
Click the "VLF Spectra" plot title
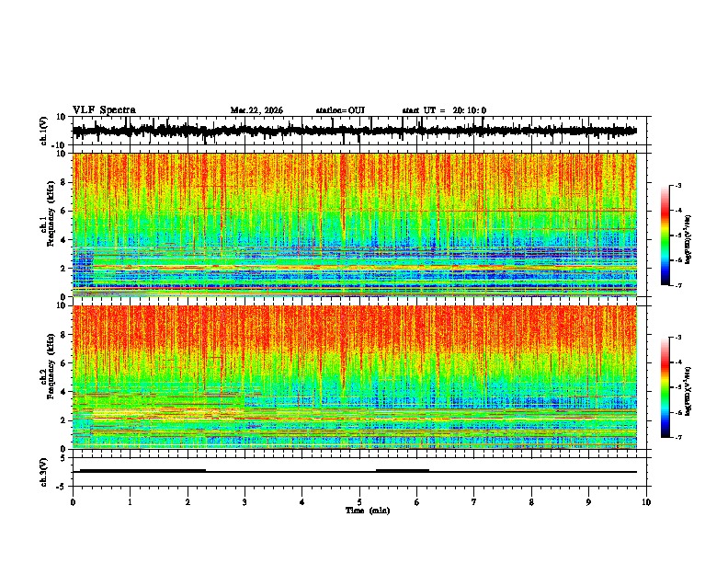pyautogui.click(x=104, y=109)
